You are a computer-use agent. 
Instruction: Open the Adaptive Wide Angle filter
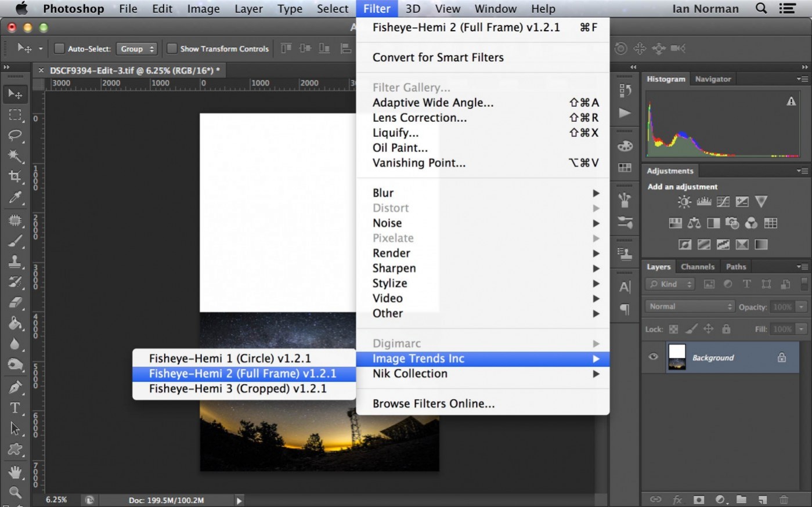point(483,103)
